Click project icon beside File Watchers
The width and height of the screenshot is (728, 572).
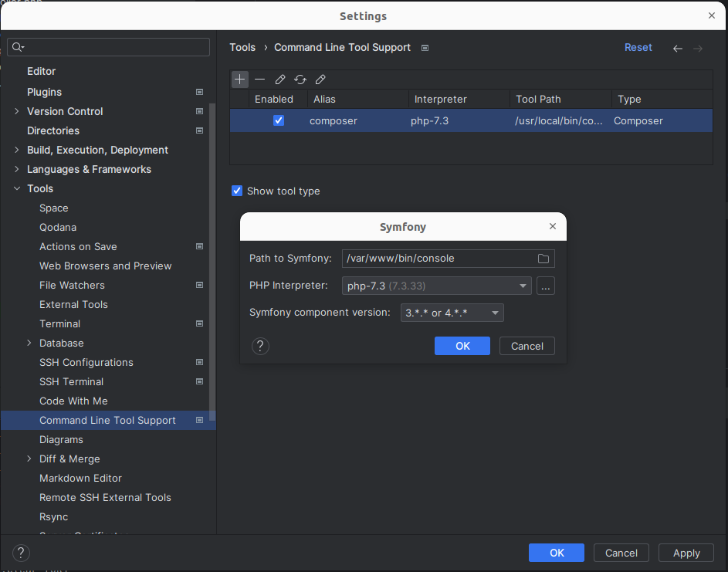coord(200,285)
